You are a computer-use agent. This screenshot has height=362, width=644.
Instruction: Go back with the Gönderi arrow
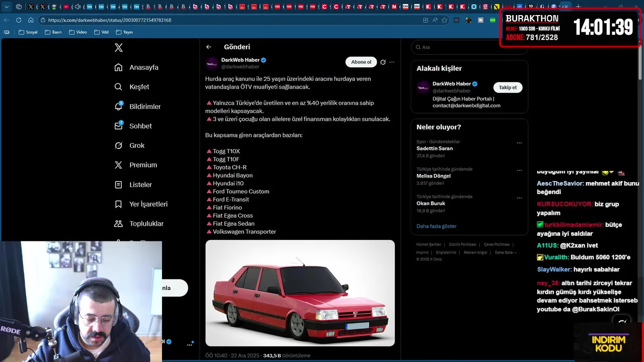pos(209,47)
